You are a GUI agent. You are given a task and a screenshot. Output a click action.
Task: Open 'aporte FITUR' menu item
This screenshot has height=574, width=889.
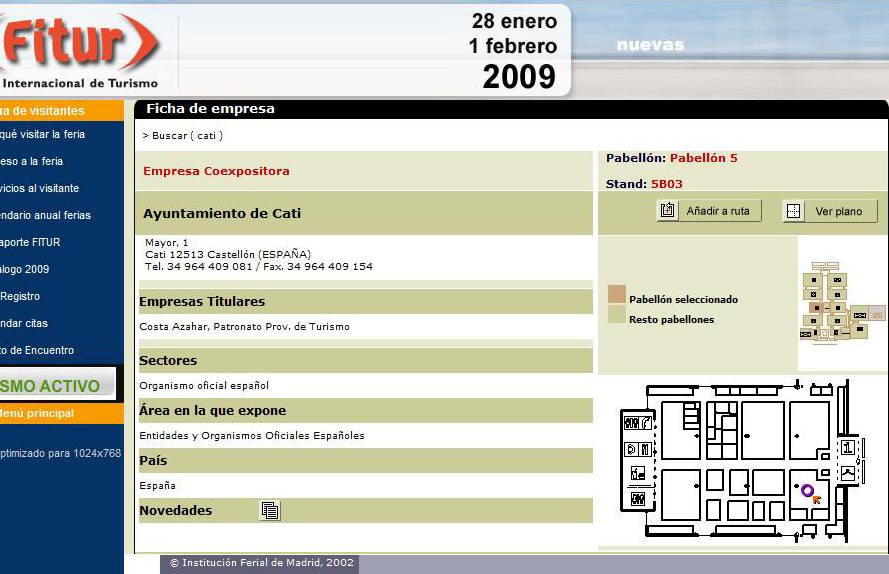(x=30, y=242)
